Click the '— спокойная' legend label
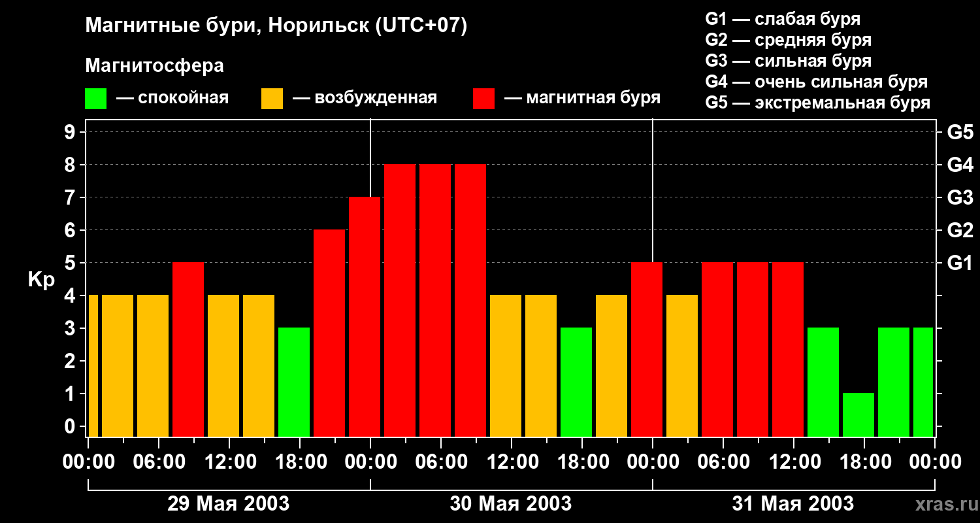980x523 pixels. (x=172, y=98)
